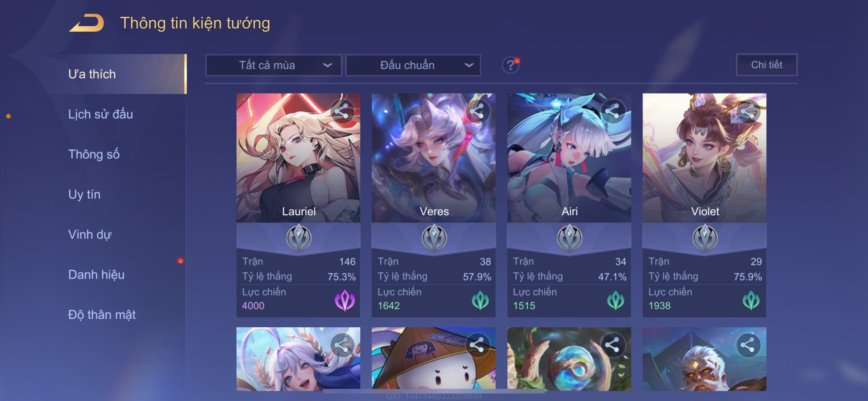Click Veres's green Lực chiến emblem
The width and height of the screenshot is (868, 401).
click(x=480, y=300)
